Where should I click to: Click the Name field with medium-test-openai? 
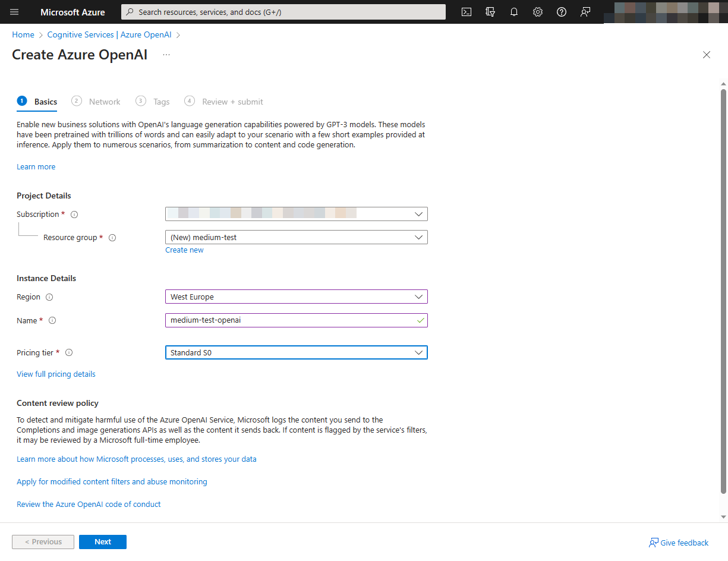291,320
